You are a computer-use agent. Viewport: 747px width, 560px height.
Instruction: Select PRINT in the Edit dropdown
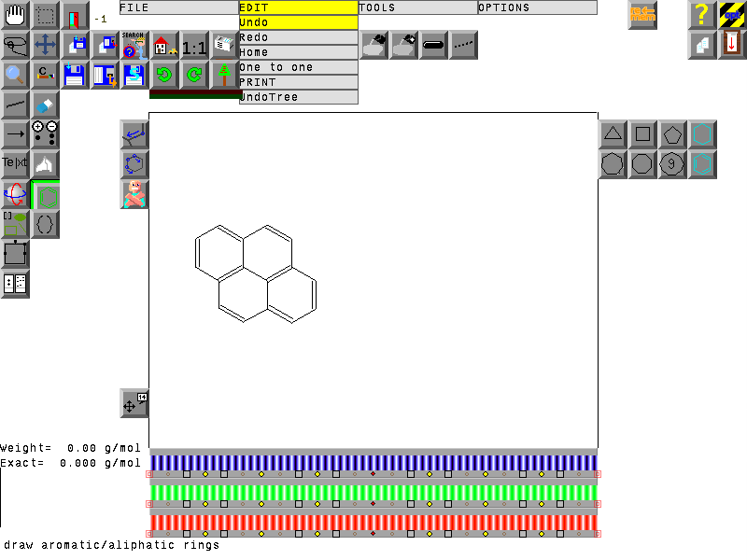pos(298,82)
